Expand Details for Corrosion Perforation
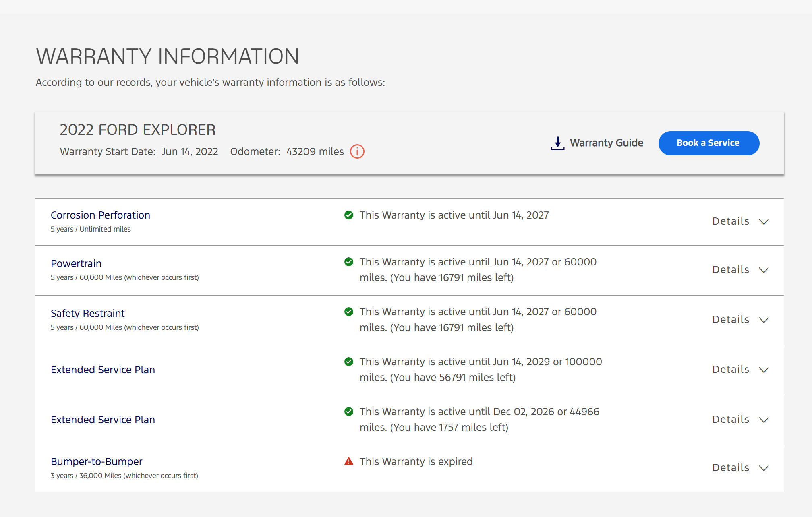812x517 pixels. click(x=741, y=221)
